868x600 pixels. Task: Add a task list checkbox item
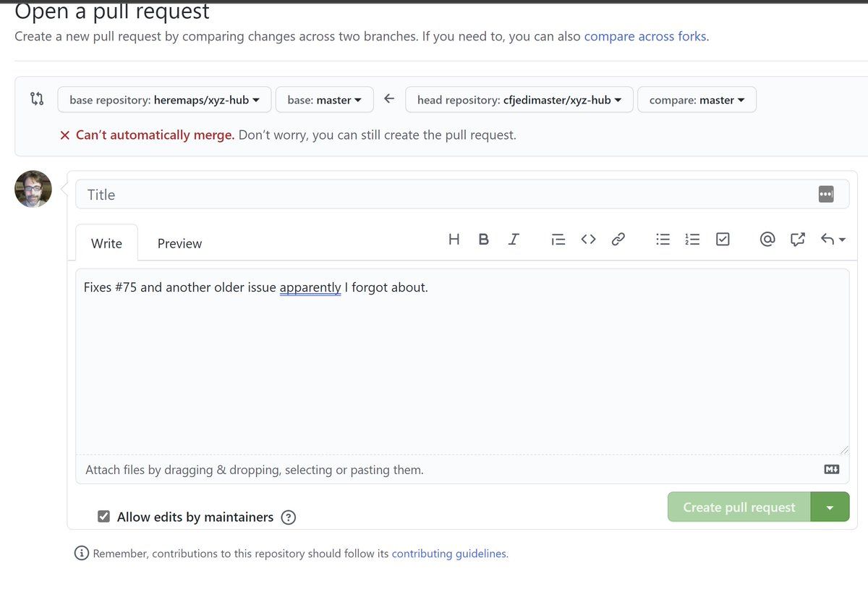coord(723,240)
